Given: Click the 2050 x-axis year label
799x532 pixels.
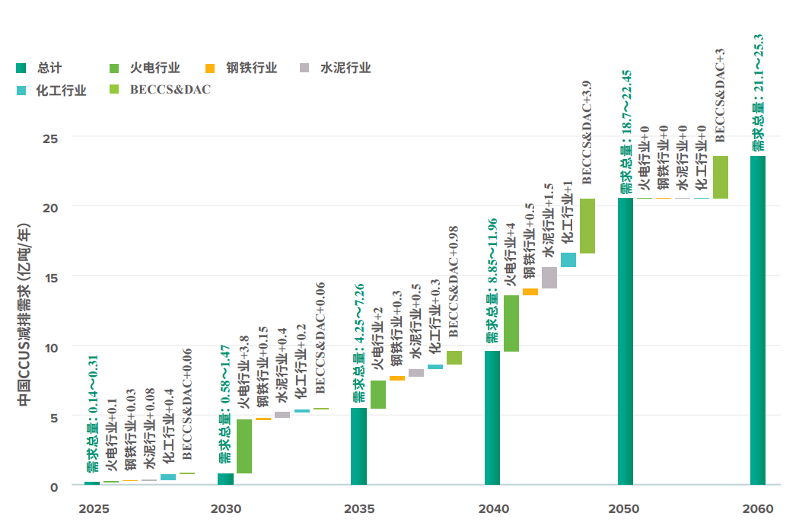Looking at the screenshot, I should coord(625,508).
